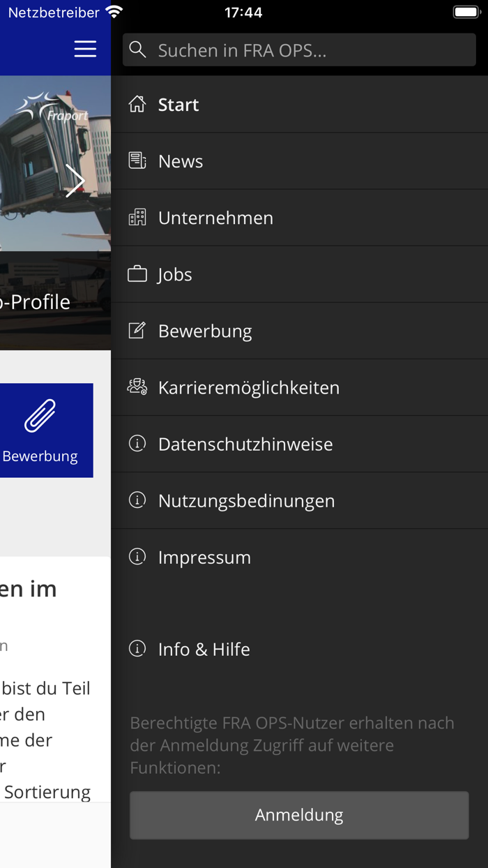
Task: Click the info icon next to Datenschutzhinweise
Action: point(137,444)
